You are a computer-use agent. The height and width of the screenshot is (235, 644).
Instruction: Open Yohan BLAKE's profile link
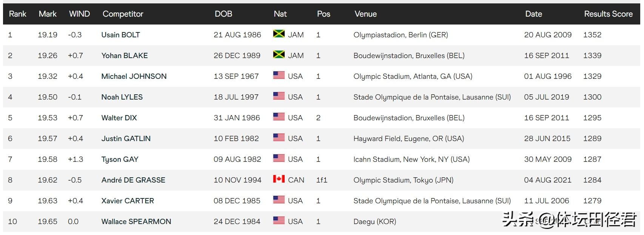124,55
